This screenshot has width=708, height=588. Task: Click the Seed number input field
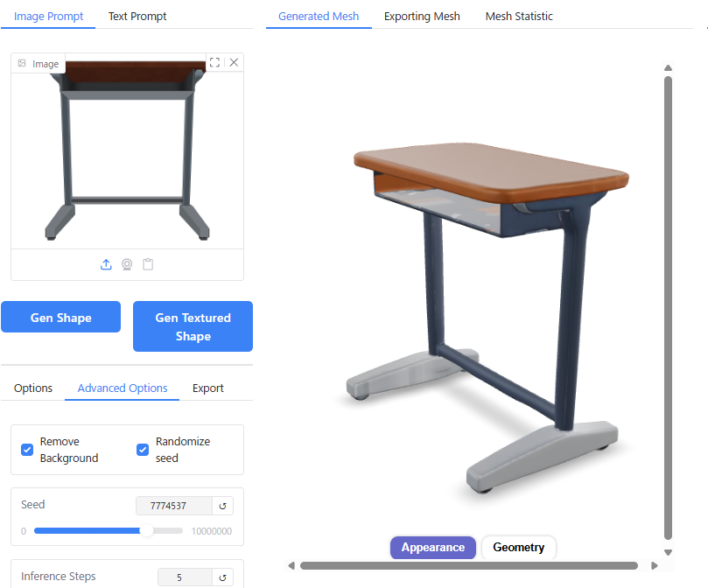(174, 506)
